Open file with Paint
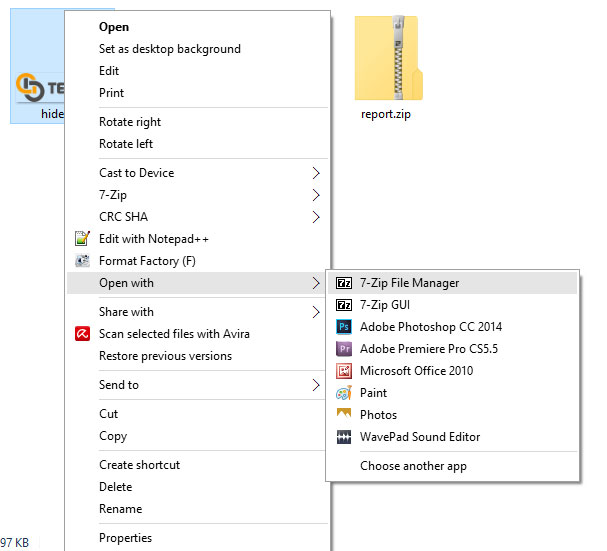Viewport: 607px width, 551px height. pos(453,393)
